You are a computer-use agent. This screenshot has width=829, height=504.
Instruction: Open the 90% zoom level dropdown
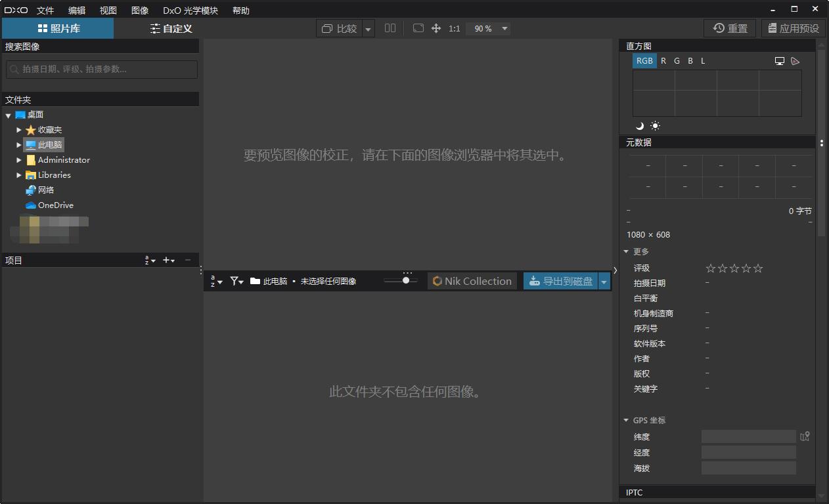[x=504, y=28]
